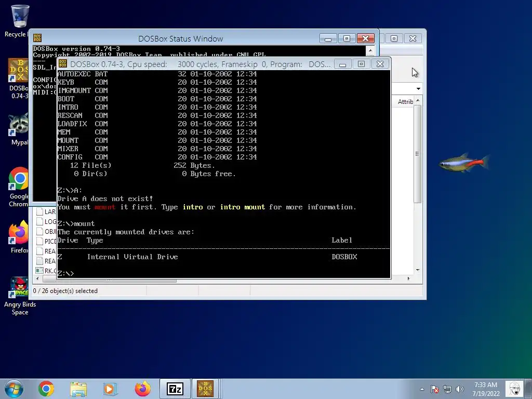Launch Windows Media Player from the taskbar
532x399 pixels.
110,389
